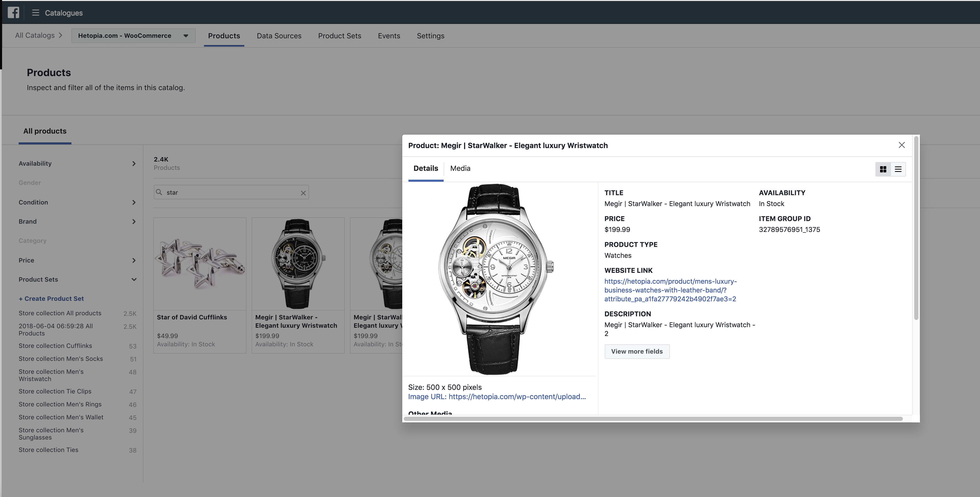
Task: Click the View more fields button
Action: coord(637,352)
